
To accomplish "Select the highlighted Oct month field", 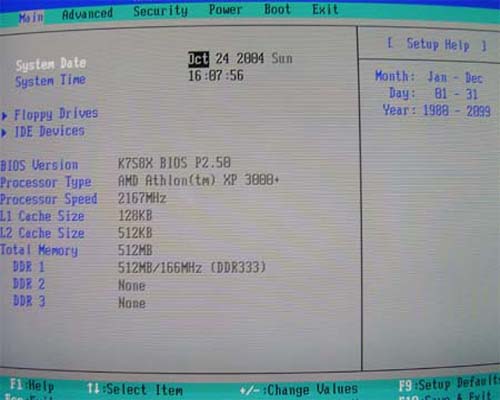I will coord(199,59).
